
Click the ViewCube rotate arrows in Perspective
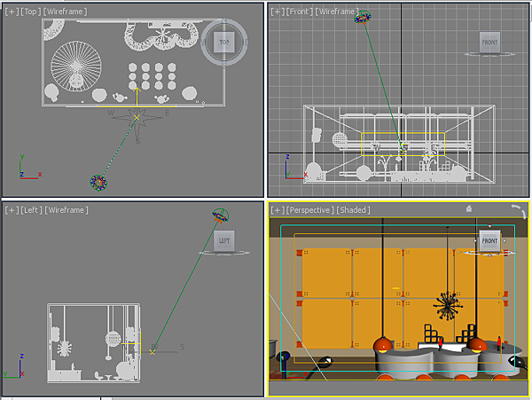click(519, 211)
